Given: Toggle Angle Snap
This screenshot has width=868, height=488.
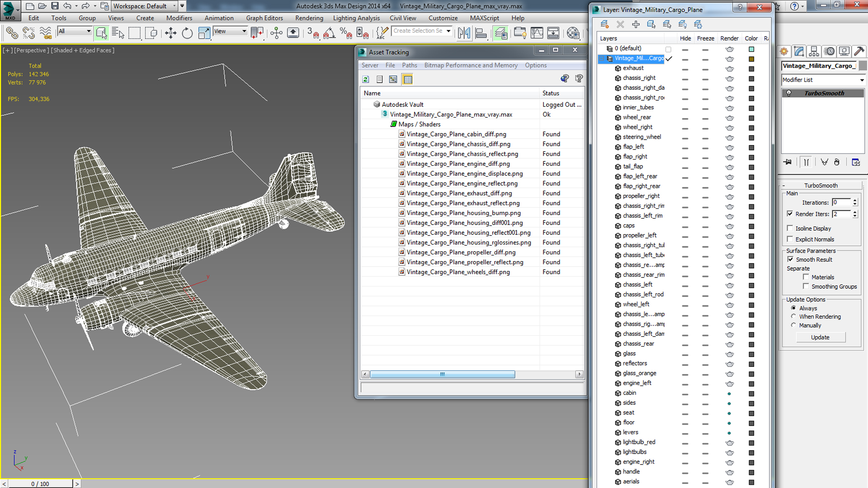Looking at the screenshot, I should 329,33.
